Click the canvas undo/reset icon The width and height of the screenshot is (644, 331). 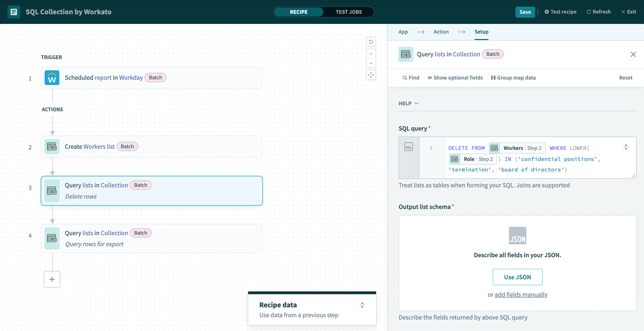coord(371,42)
